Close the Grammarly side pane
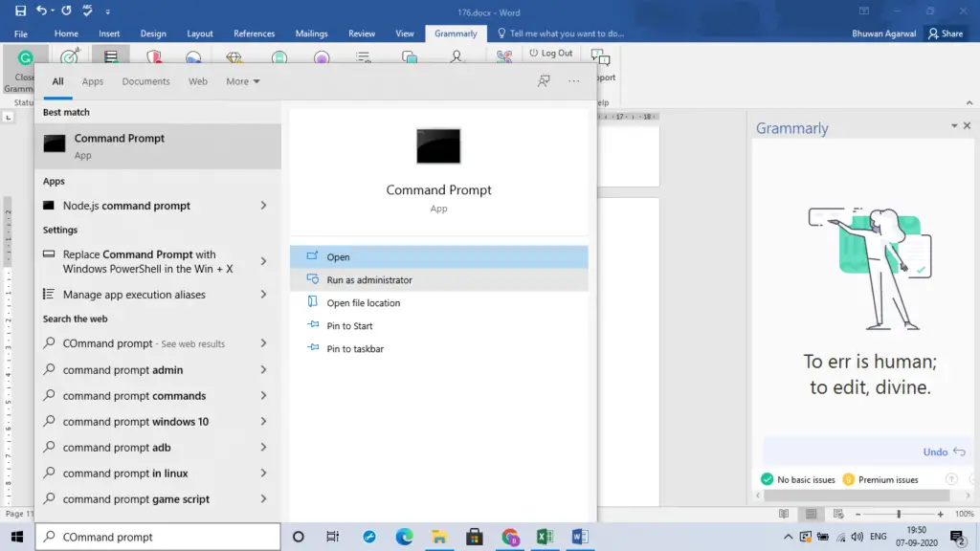 point(967,125)
